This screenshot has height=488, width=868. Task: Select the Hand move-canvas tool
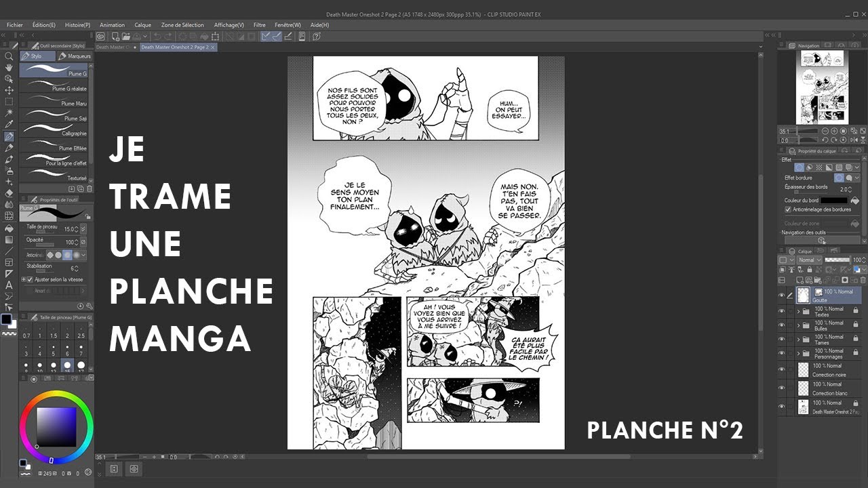coord(9,68)
